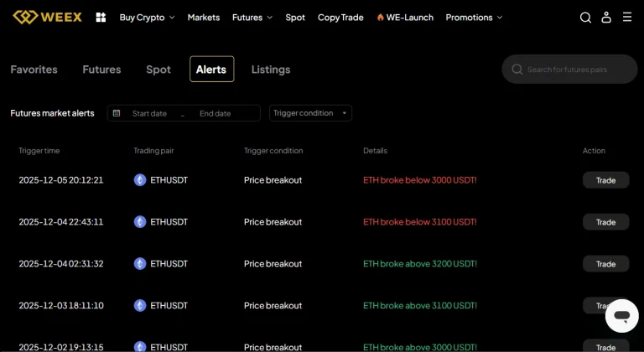Click ETH coin icon in 2025-12-03 row
The height and width of the screenshot is (352, 644).
[140, 306]
